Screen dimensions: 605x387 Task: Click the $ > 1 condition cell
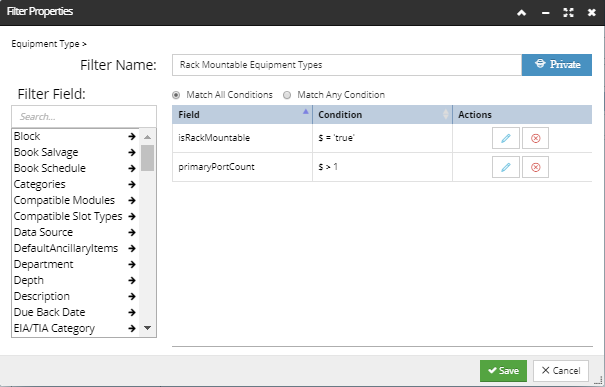pos(382,167)
